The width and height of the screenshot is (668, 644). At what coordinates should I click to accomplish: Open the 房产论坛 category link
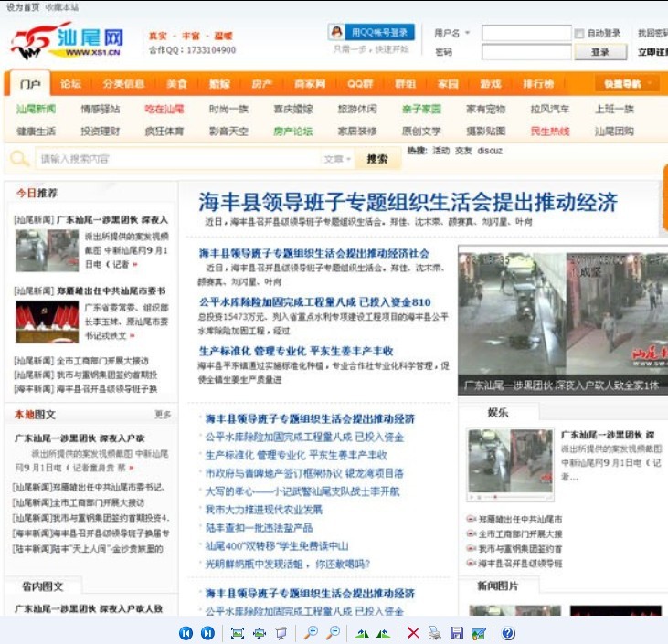293,132
